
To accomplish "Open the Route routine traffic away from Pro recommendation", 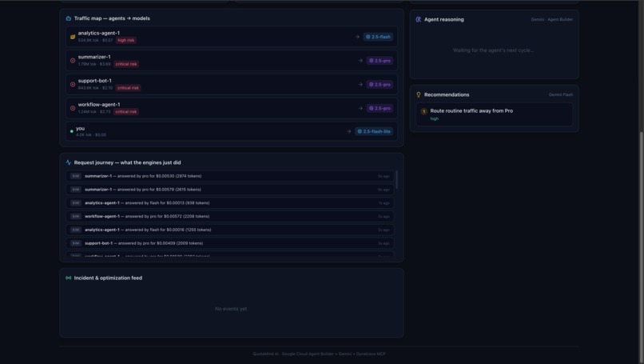I will point(494,114).
